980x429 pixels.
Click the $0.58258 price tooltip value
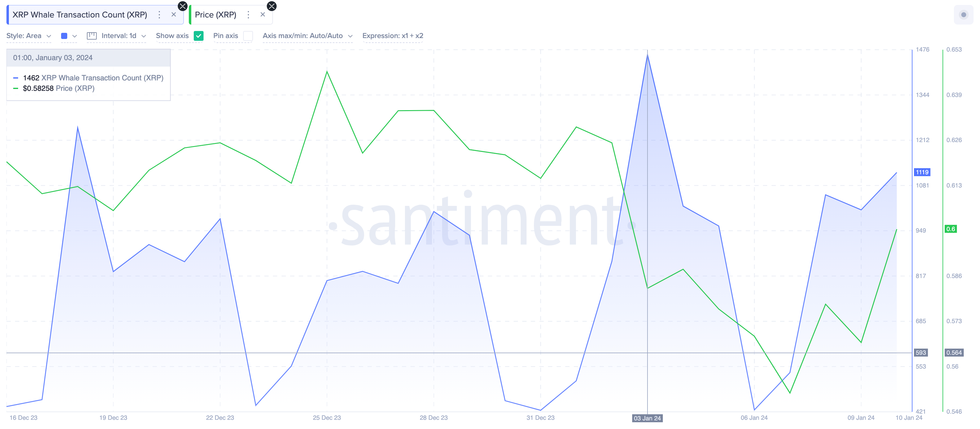[38, 88]
